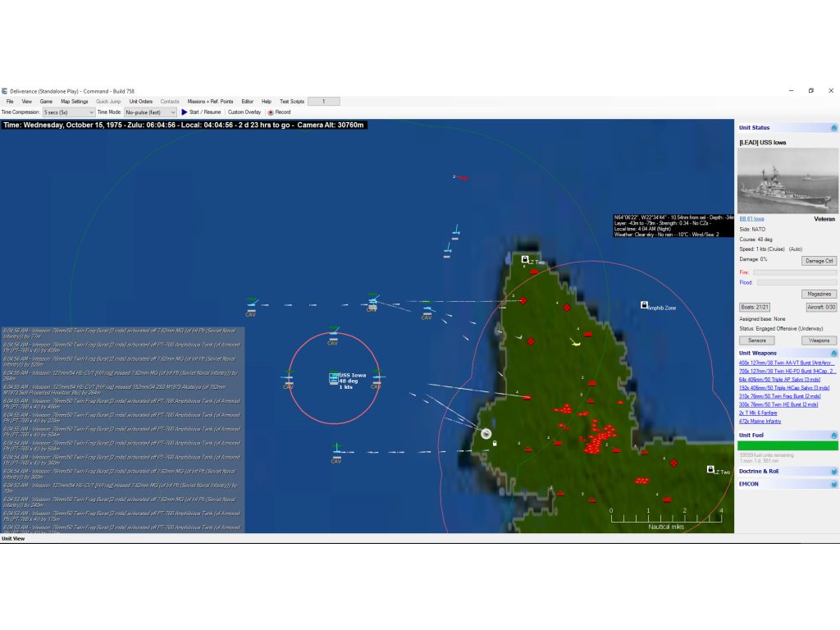Click the Aircraft: 0/30 button
The height and width of the screenshot is (630, 840).
click(821, 308)
